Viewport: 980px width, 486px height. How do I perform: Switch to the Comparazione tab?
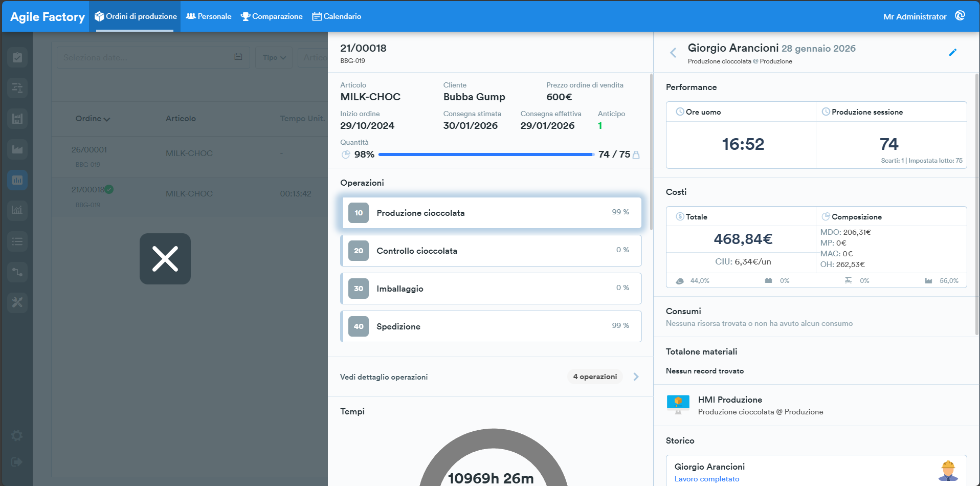(272, 16)
